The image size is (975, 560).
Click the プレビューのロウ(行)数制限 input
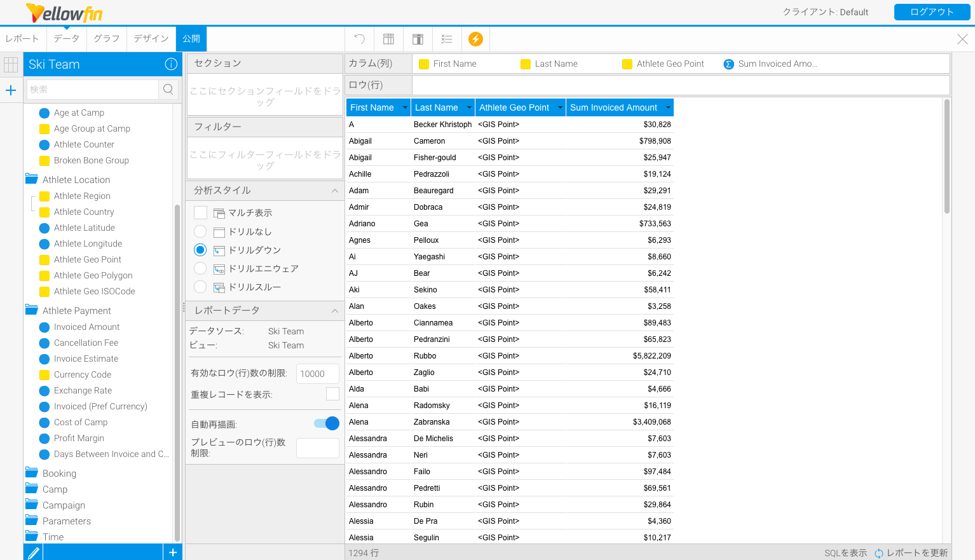(318, 448)
